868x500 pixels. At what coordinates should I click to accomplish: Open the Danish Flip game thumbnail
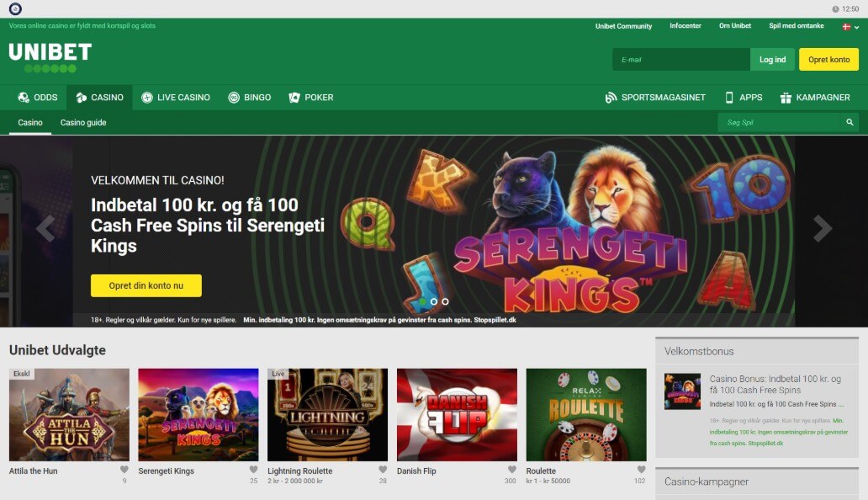pyautogui.click(x=458, y=415)
